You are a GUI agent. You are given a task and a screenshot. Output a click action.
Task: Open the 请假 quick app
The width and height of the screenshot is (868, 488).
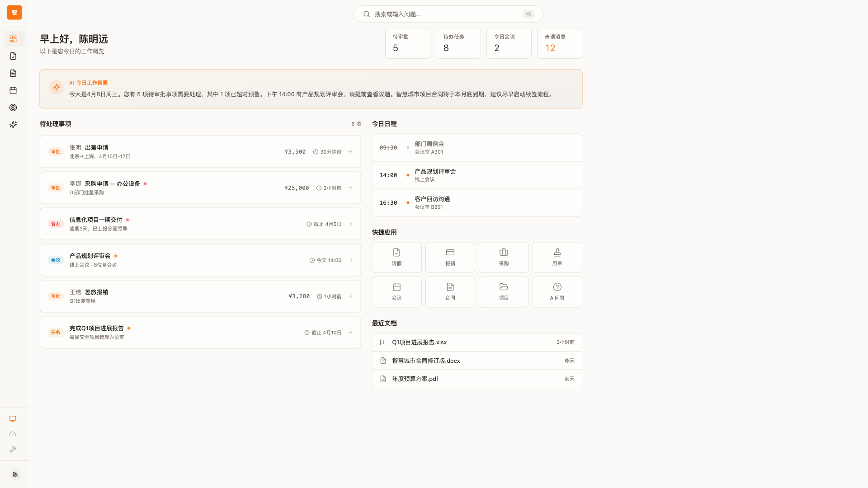396,257
